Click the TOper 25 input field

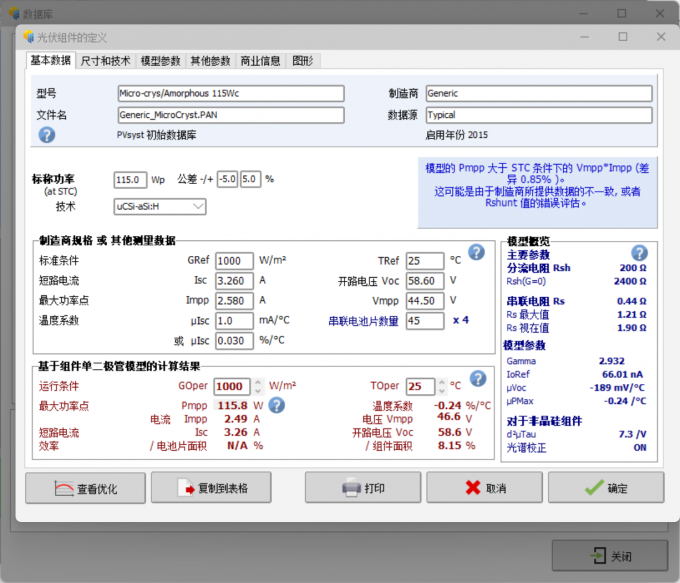point(420,386)
